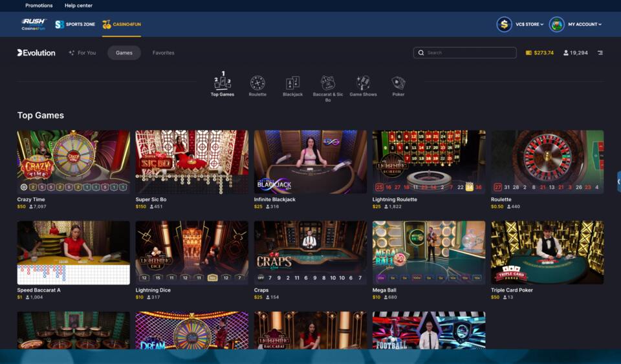
Task: Switch to the Favorites tab
Action: pos(163,53)
